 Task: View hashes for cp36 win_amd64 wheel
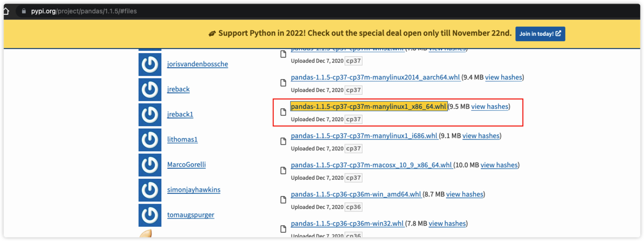464,194
